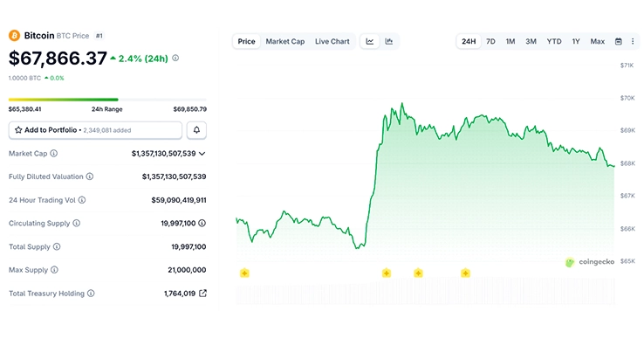The height and width of the screenshot is (339, 644).
Task: Open external link icon next to 1,764,019
Action: pyautogui.click(x=202, y=294)
